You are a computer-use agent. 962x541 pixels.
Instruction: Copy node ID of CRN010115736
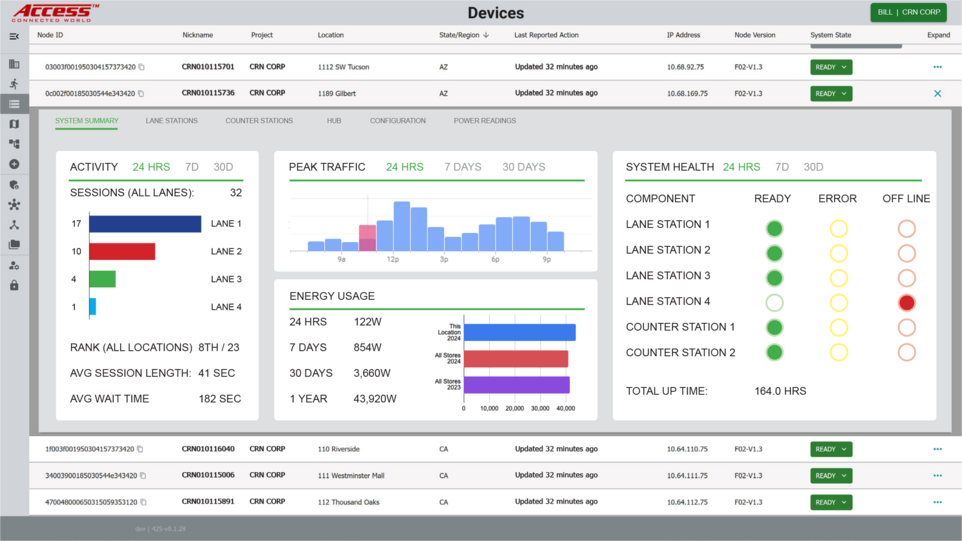(x=141, y=94)
